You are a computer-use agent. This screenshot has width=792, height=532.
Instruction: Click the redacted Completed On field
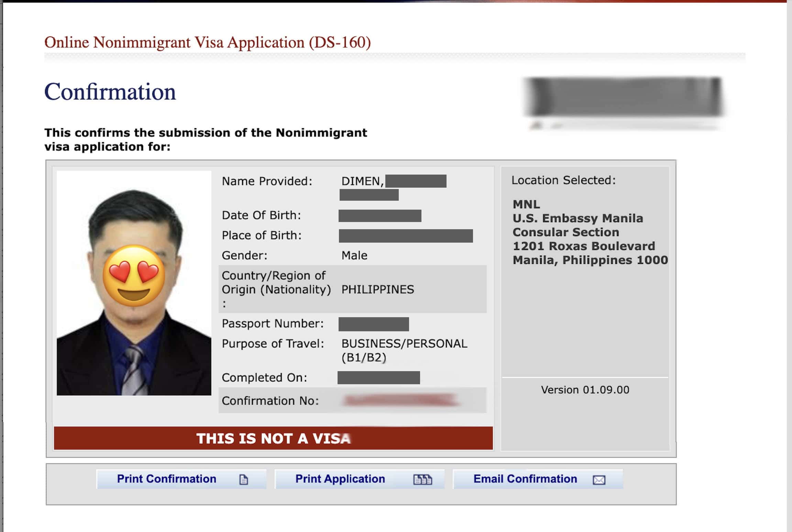[380, 378]
